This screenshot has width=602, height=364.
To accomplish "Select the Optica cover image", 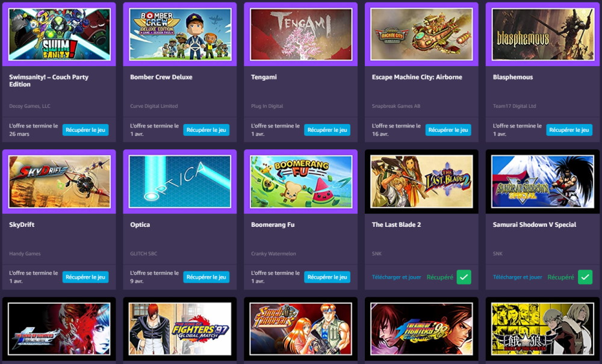I will [179, 182].
